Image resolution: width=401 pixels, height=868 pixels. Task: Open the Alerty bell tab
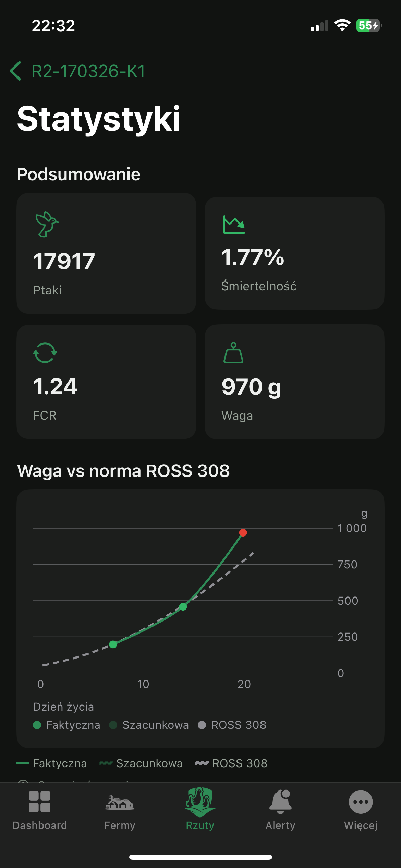280,809
